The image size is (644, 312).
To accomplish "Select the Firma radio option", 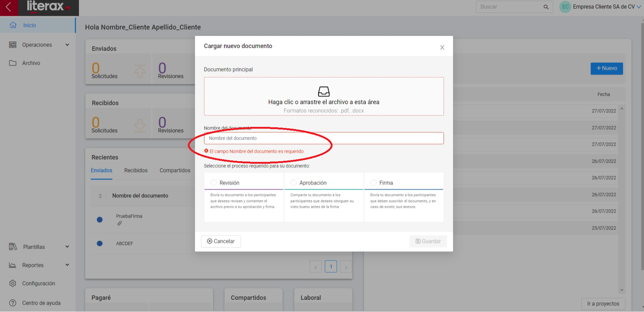I will 373,183.
